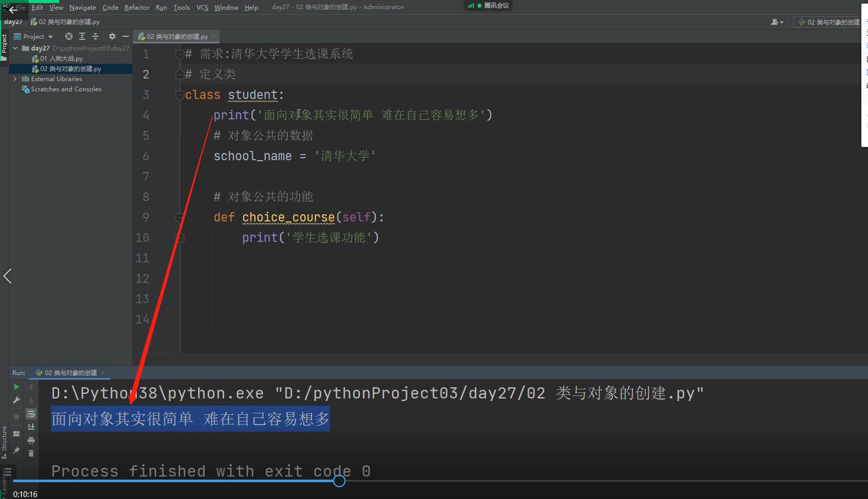Open the View menu
The image size is (868, 499).
(x=56, y=7)
